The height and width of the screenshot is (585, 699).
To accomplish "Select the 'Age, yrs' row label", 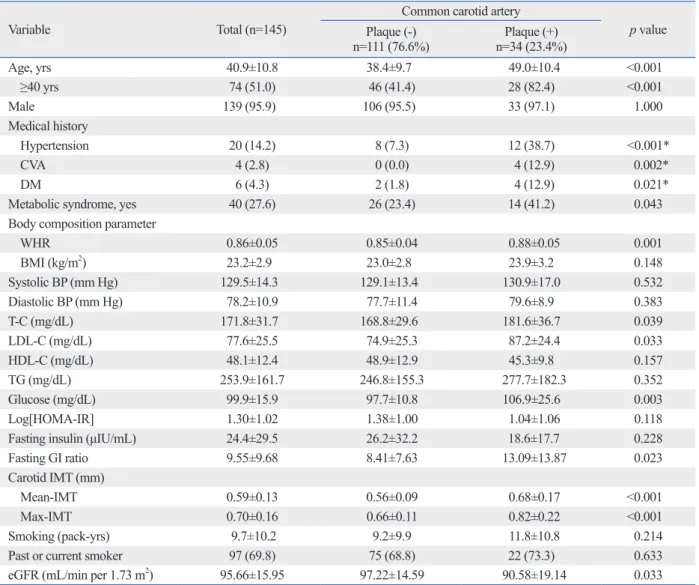I will click(x=29, y=68).
